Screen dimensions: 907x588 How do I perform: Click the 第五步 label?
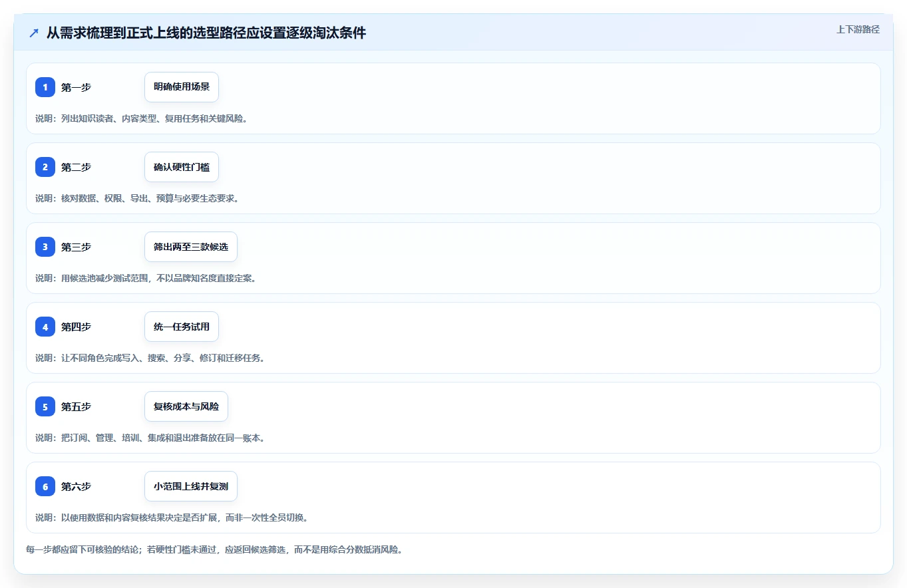point(76,406)
